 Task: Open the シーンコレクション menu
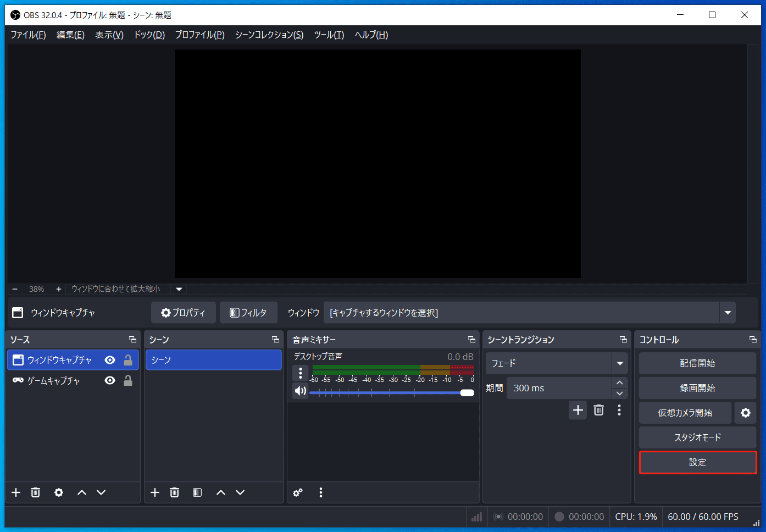269,35
